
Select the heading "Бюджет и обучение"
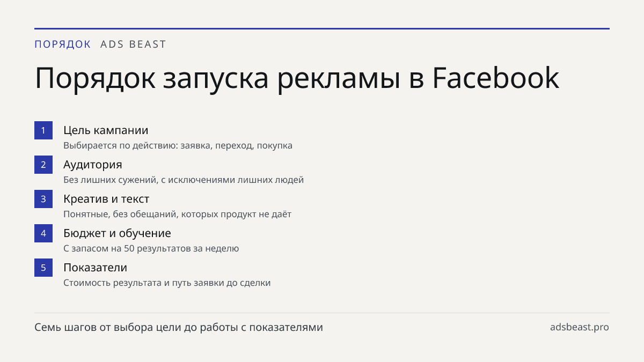[117, 233]
